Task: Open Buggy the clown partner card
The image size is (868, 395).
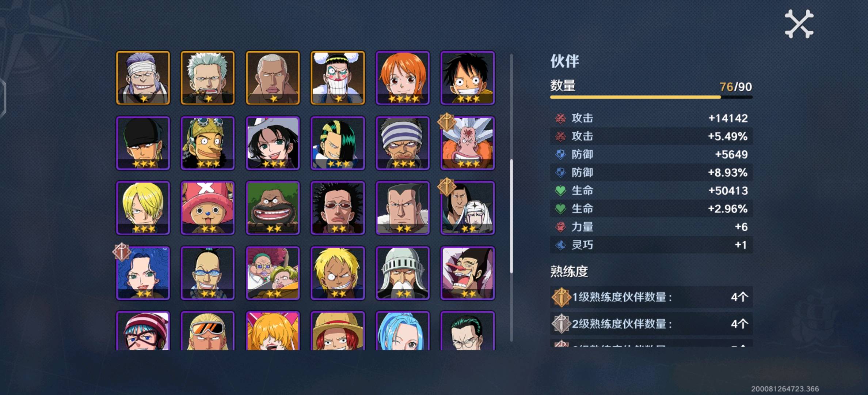Action: coord(338,78)
